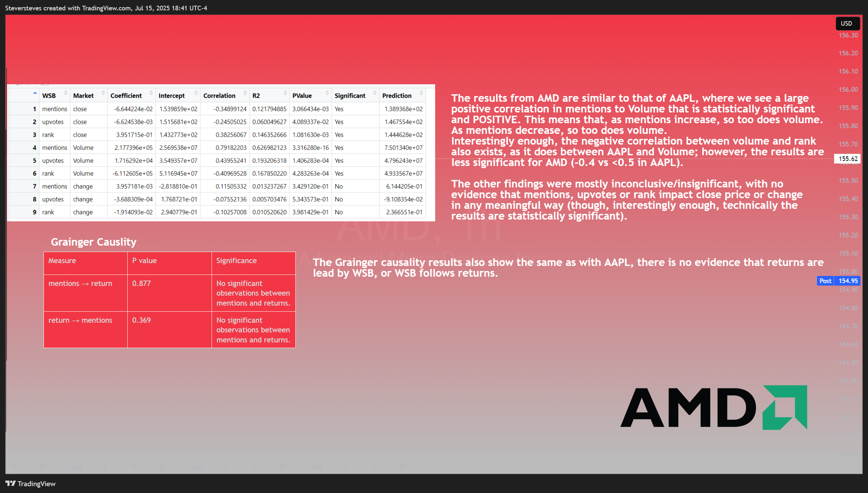
Task: Click the 156.30 price axis label
Action: (x=848, y=35)
